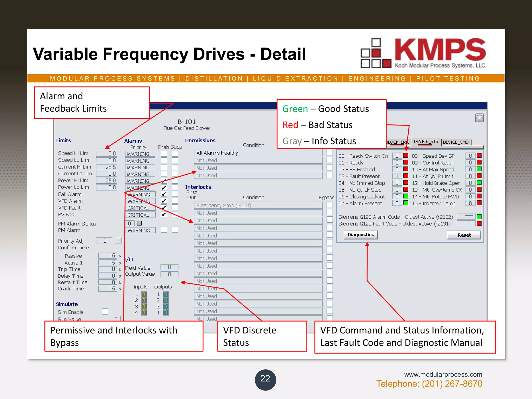
Task: Click the G120 Alarm Code green indicator
Action: (x=479, y=217)
